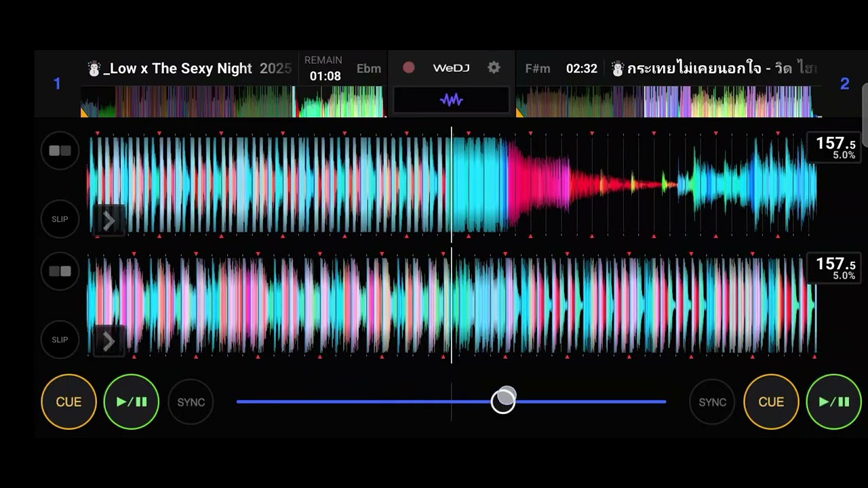The width and height of the screenshot is (868, 488).
Task: Select deck 1 track title _Low x The Sexy Night
Action: pyautogui.click(x=177, y=68)
